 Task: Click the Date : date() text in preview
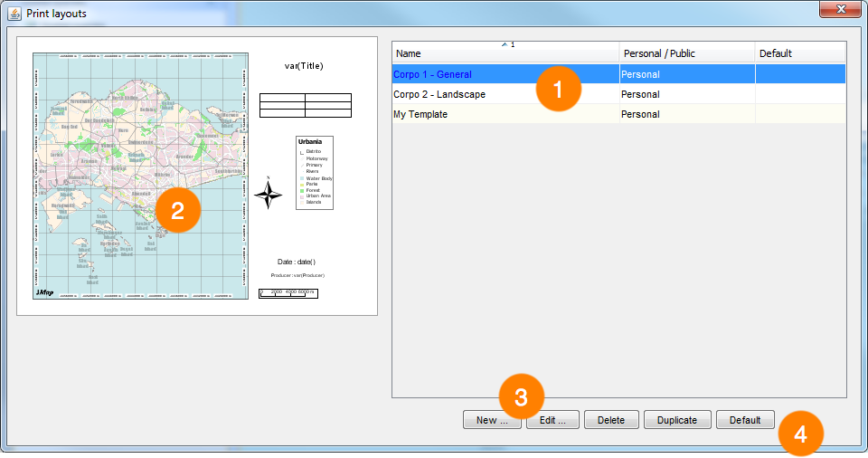click(x=297, y=262)
